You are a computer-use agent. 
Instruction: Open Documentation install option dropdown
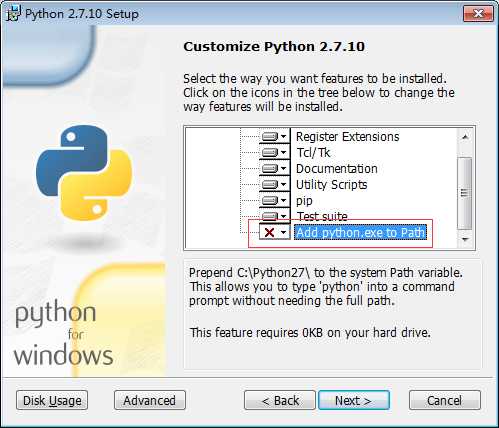(274, 168)
